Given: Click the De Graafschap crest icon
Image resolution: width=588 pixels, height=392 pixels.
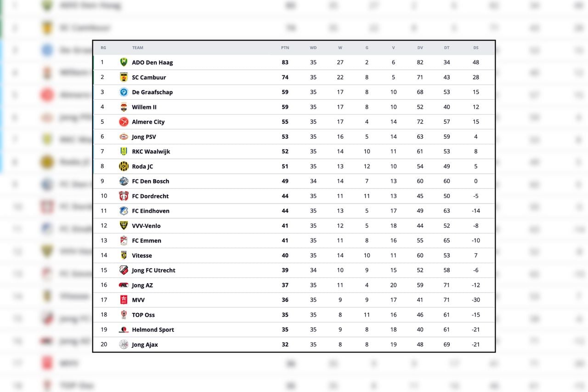Looking at the screenshot, I should point(123,92).
